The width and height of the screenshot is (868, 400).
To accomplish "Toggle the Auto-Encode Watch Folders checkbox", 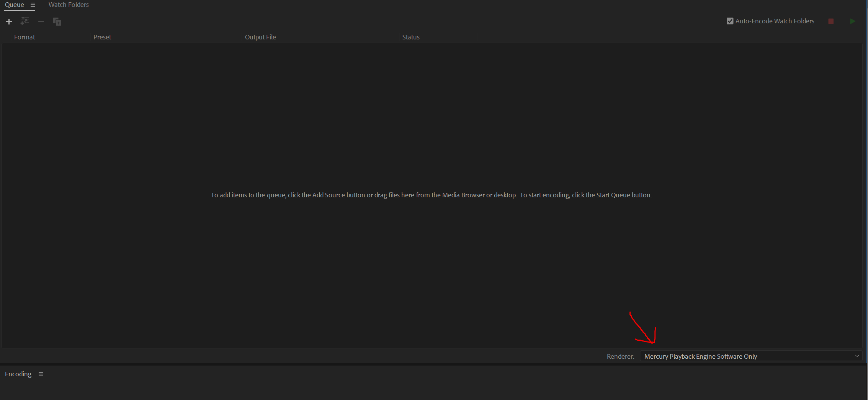I will tap(730, 21).
